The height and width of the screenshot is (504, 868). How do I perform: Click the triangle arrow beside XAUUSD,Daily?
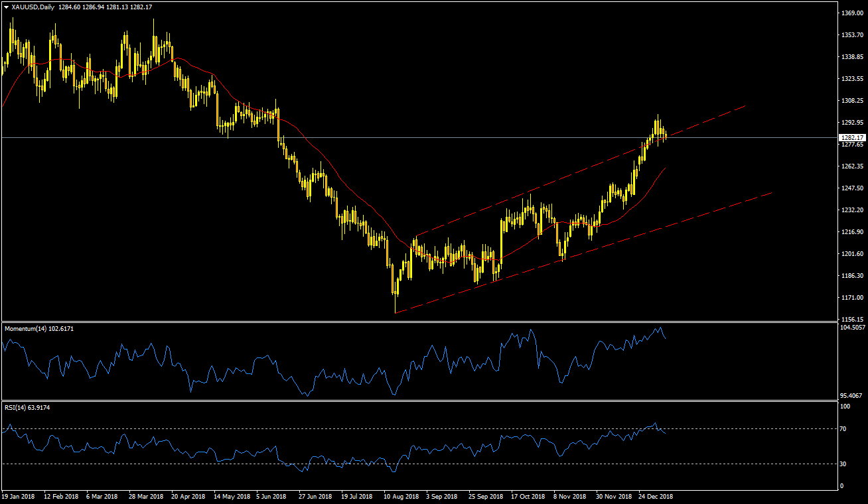(x=6, y=7)
